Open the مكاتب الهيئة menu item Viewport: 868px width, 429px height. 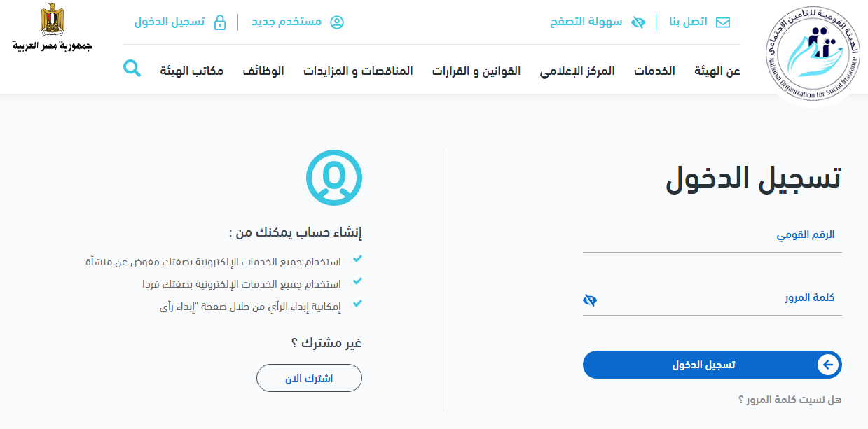point(192,71)
